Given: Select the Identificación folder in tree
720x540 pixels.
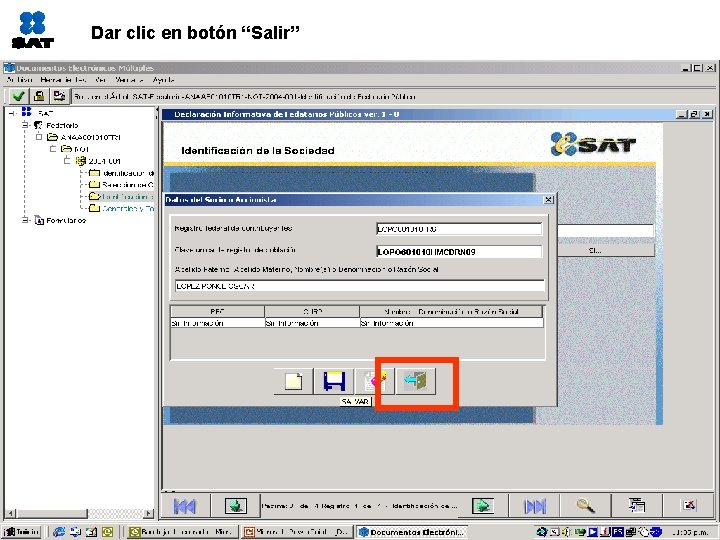Looking at the screenshot, I should (122, 173).
